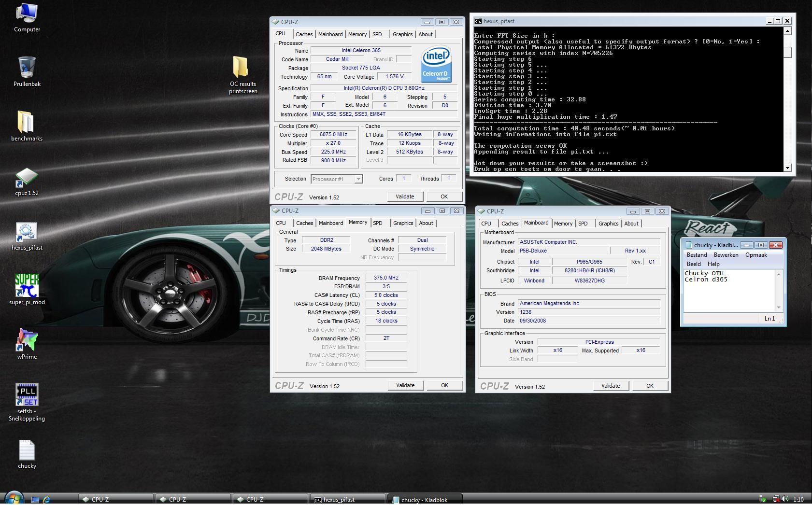Viewport: 812px width, 505px height.
Task: Open Bestand menu in Kladblok
Action: pyautogui.click(x=697, y=255)
